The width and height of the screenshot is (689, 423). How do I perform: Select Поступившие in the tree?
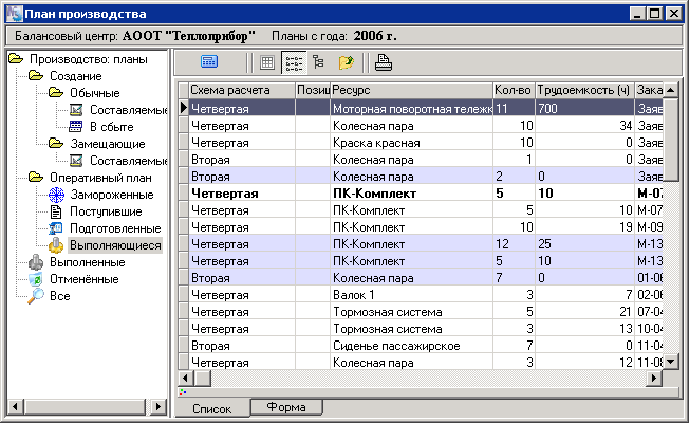(x=104, y=211)
